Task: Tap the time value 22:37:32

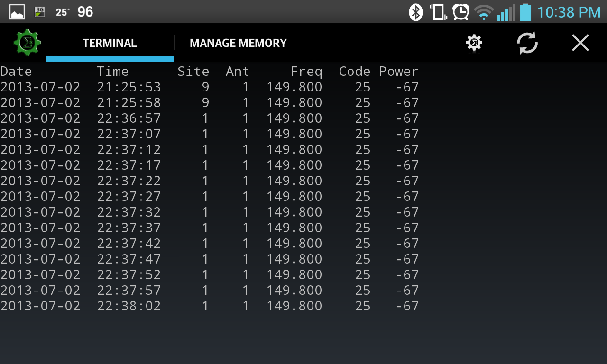Action: point(129,212)
